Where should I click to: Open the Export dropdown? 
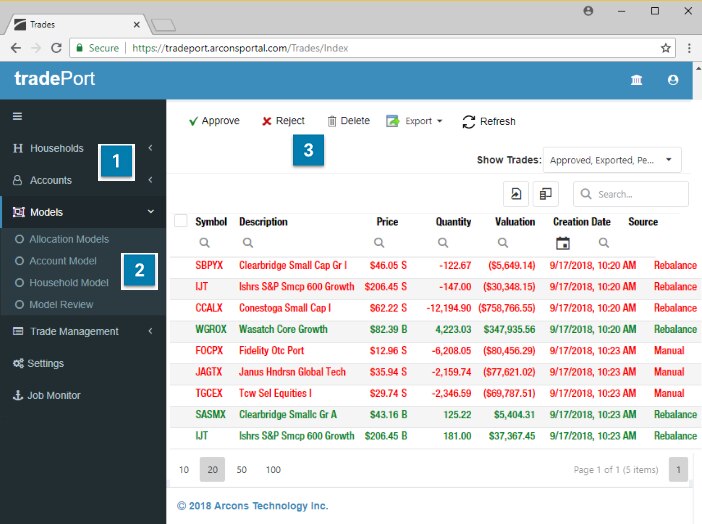coord(414,121)
